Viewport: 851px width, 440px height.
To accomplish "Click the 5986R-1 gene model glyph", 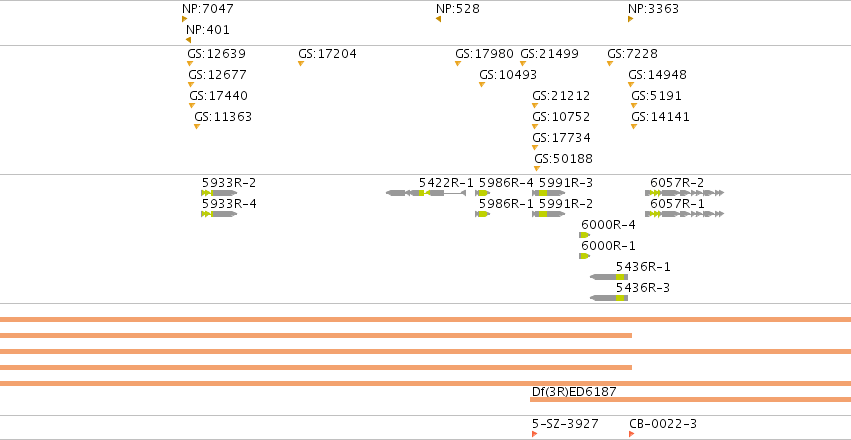I will (x=482, y=214).
